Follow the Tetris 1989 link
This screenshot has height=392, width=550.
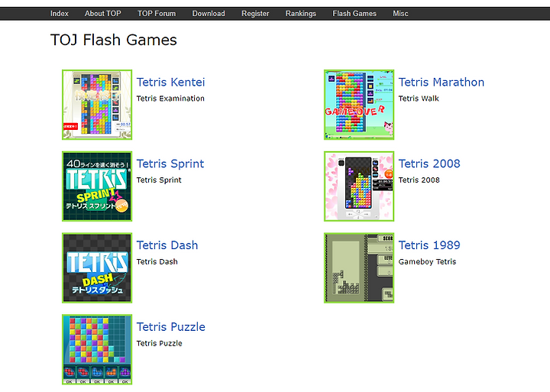click(429, 245)
